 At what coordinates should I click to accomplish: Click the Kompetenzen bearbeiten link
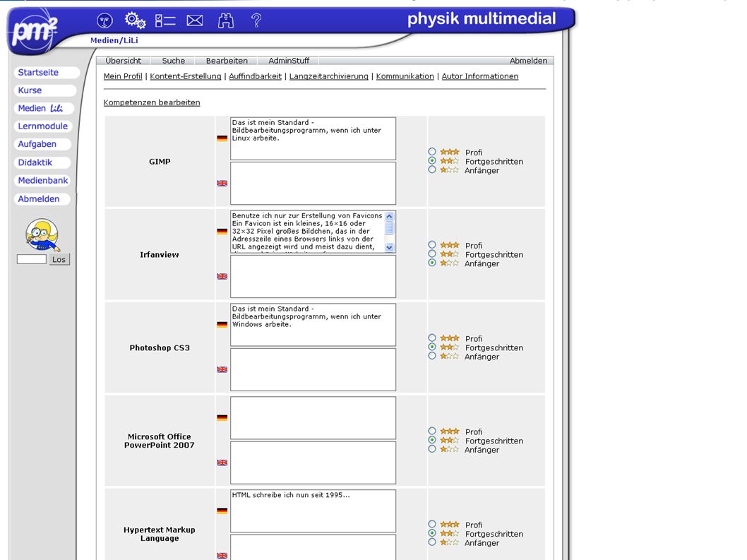(x=152, y=102)
